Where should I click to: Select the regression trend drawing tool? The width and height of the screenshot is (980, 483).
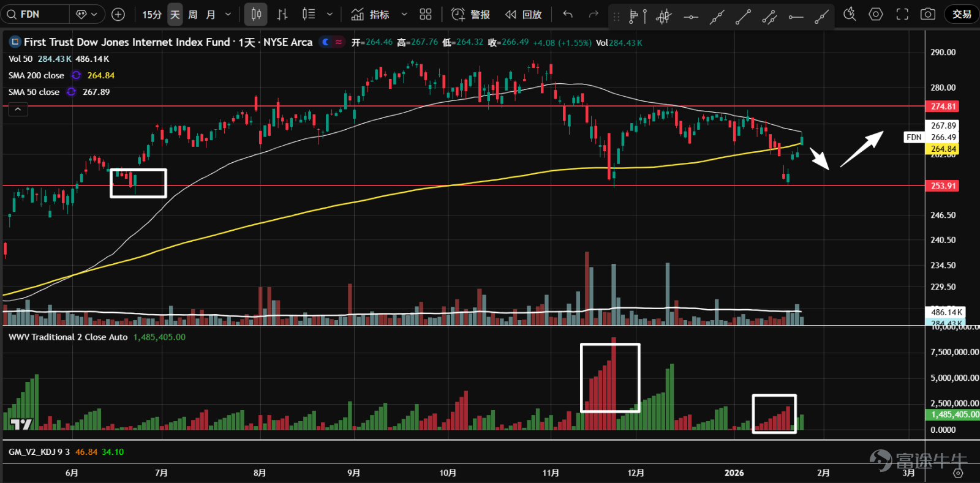click(664, 17)
